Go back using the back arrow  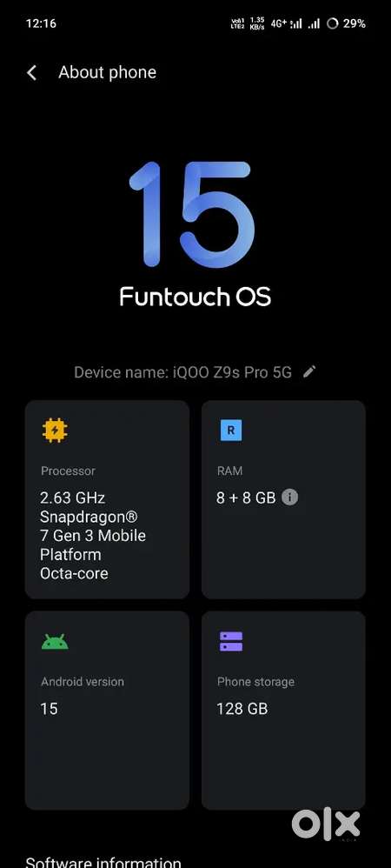click(31, 72)
